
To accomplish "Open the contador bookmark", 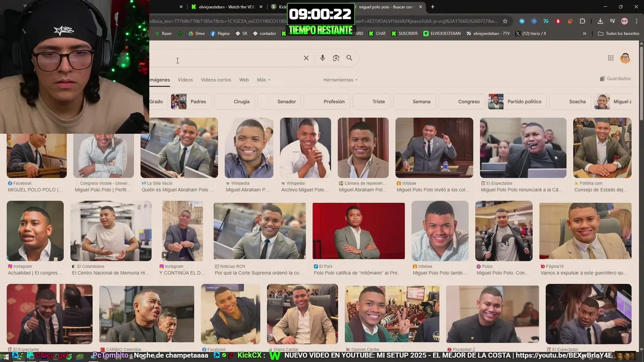I will coord(264,34).
